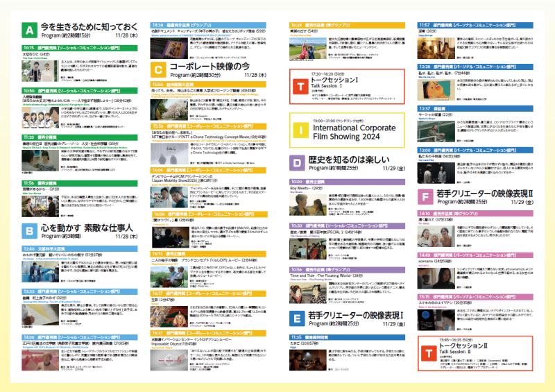The image size is (555, 392).
Task: Open the 16:13 thumbnail of elderly couple outdoors
Action: coord(169,277)
